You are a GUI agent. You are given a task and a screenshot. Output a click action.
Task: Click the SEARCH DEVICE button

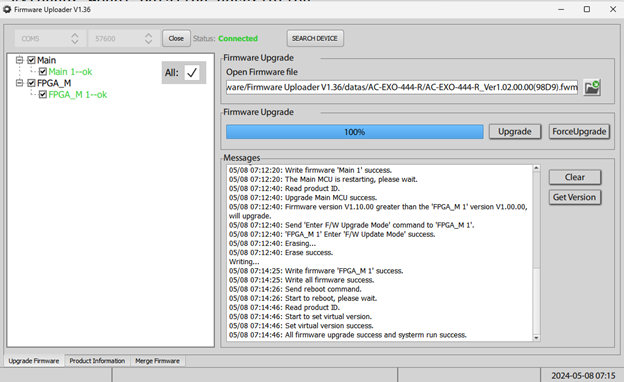point(315,39)
